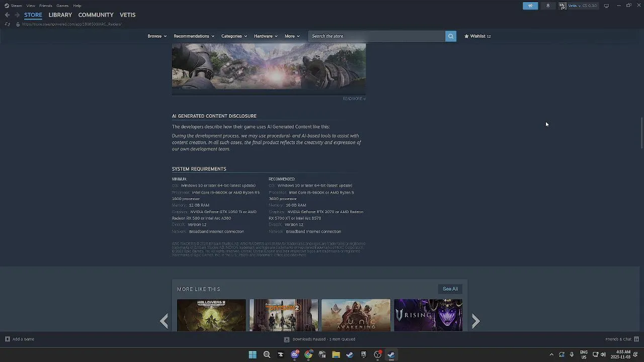Click the Vetis profile avatar
Image resolution: width=644 pixels, height=362 pixels.
pyautogui.click(x=562, y=6)
